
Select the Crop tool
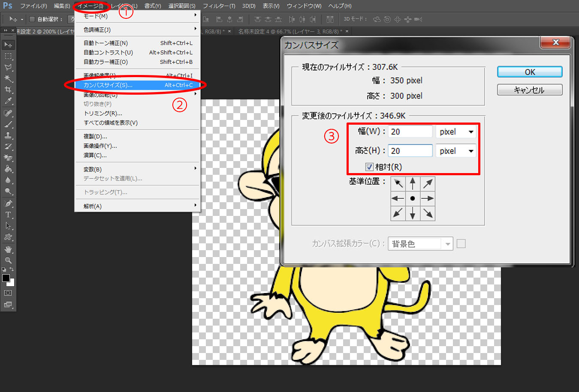tap(8, 90)
